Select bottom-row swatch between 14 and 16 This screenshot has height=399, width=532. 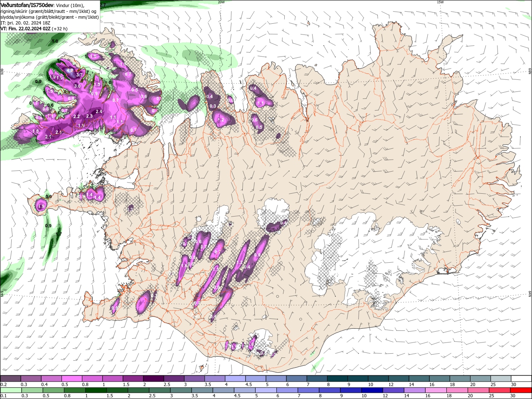point(415,390)
